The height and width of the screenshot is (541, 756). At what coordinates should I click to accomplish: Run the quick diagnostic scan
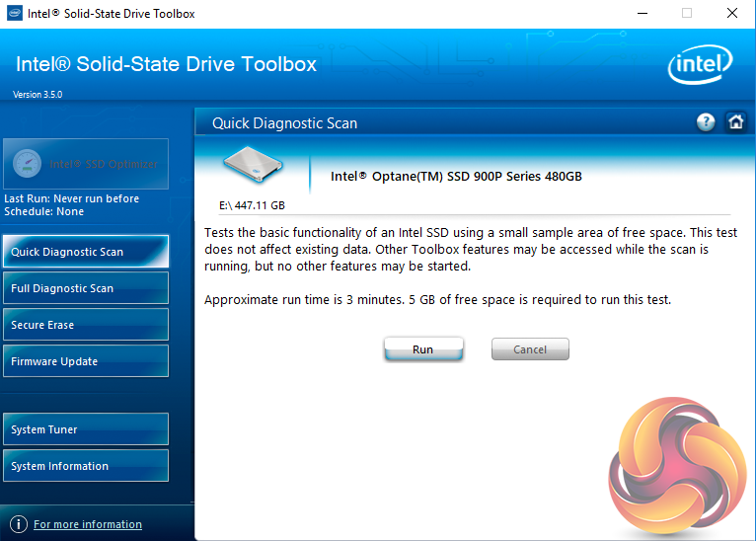point(423,349)
